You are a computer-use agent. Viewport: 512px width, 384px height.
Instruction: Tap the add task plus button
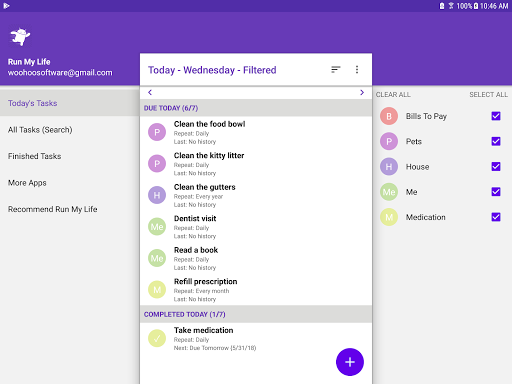tap(350, 362)
